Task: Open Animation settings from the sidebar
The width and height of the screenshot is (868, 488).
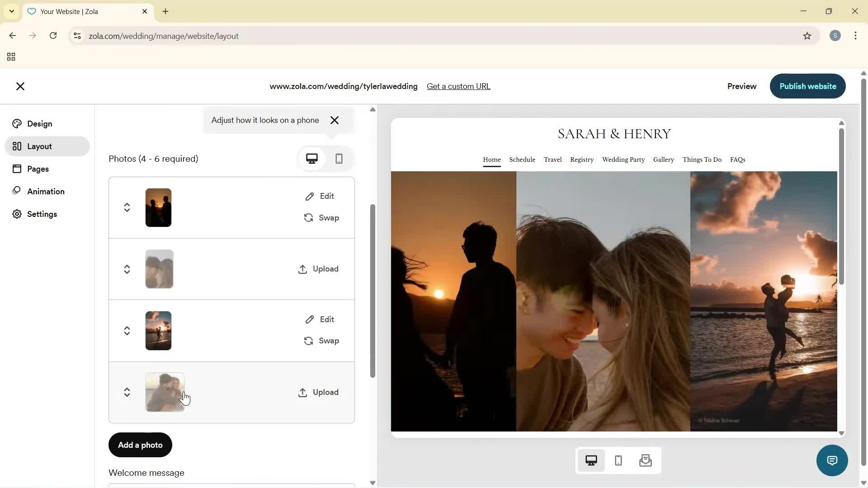Action: [x=47, y=191]
